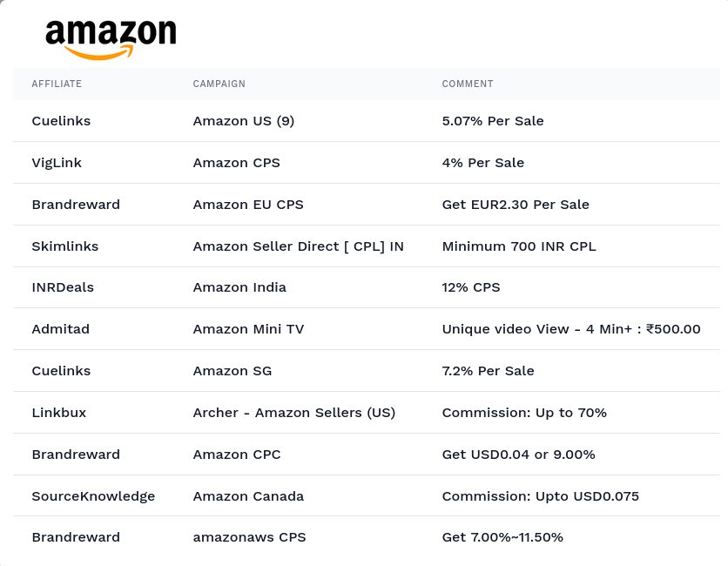Screen dimensions: 728x566
Task: Open the Amazon Canada campaign
Action: [x=248, y=496]
